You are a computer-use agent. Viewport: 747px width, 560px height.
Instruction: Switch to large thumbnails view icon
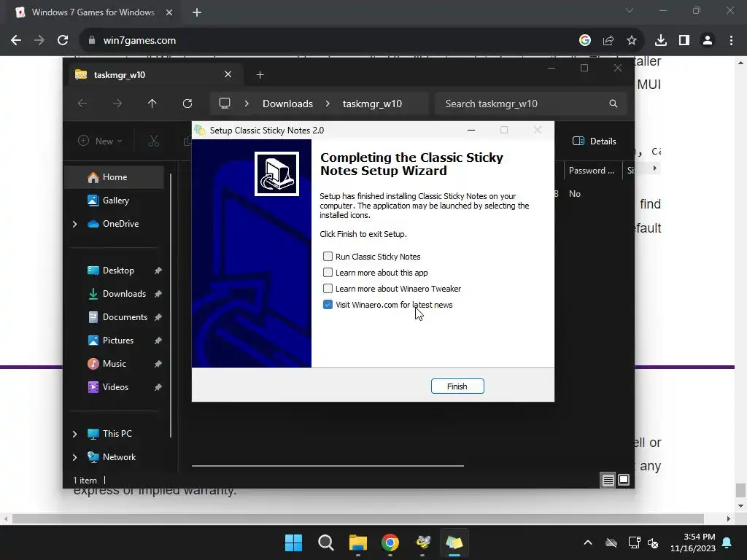[624, 480]
